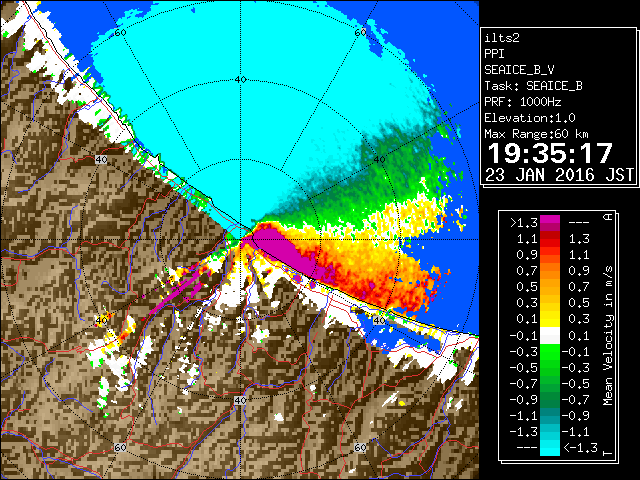The height and width of the screenshot is (480, 640).
Task: Select the "Mean Velocity in m/s" axis title
Action: click(x=608, y=336)
